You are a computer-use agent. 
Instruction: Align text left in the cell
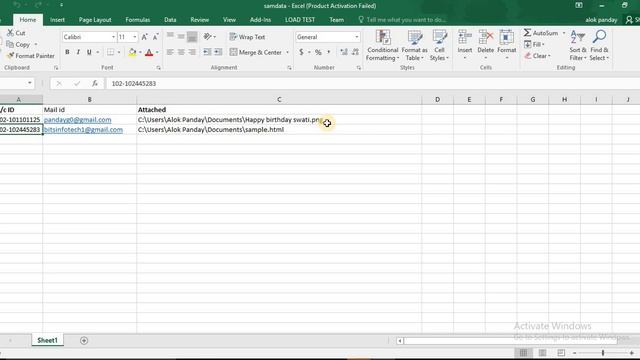coord(170,52)
